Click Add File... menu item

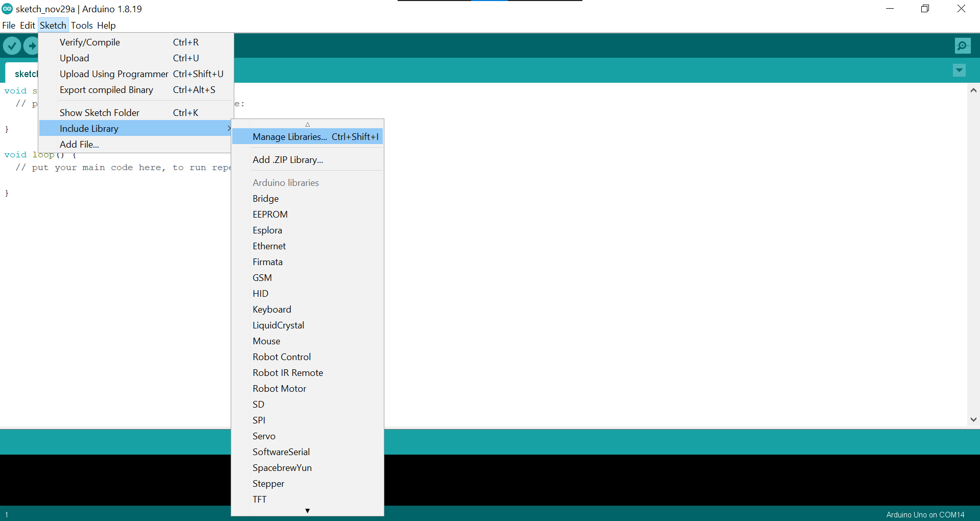pos(79,145)
